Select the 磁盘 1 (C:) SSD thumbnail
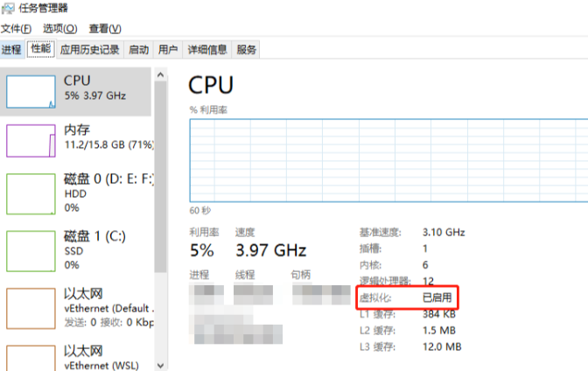Screen dimensions: 588x371 click(x=31, y=249)
